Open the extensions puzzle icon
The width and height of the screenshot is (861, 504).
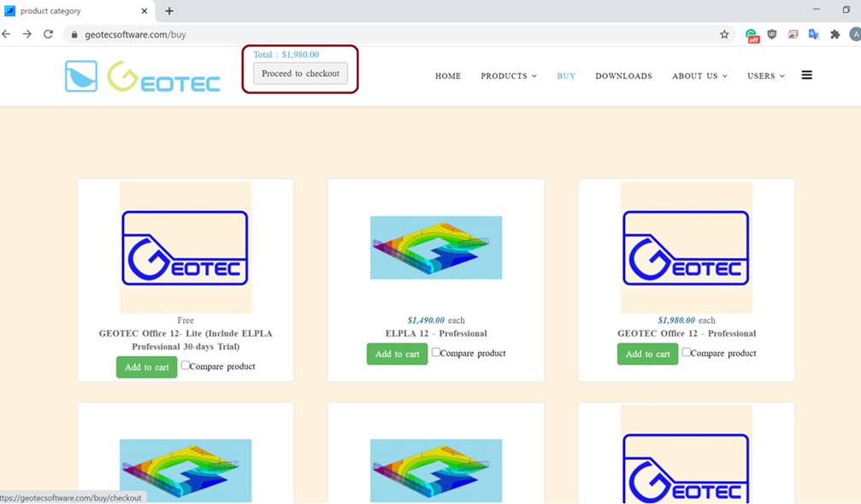point(834,34)
